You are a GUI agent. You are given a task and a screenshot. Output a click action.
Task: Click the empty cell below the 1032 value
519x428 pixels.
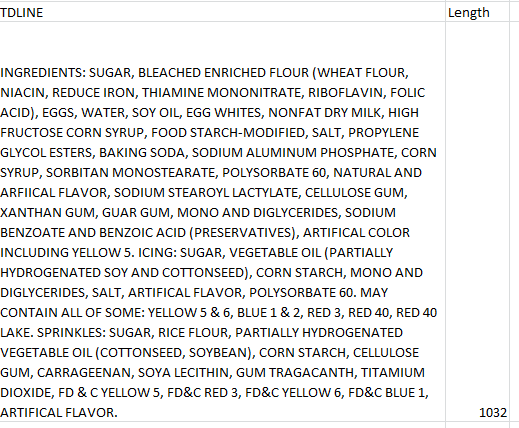click(477, 425)
